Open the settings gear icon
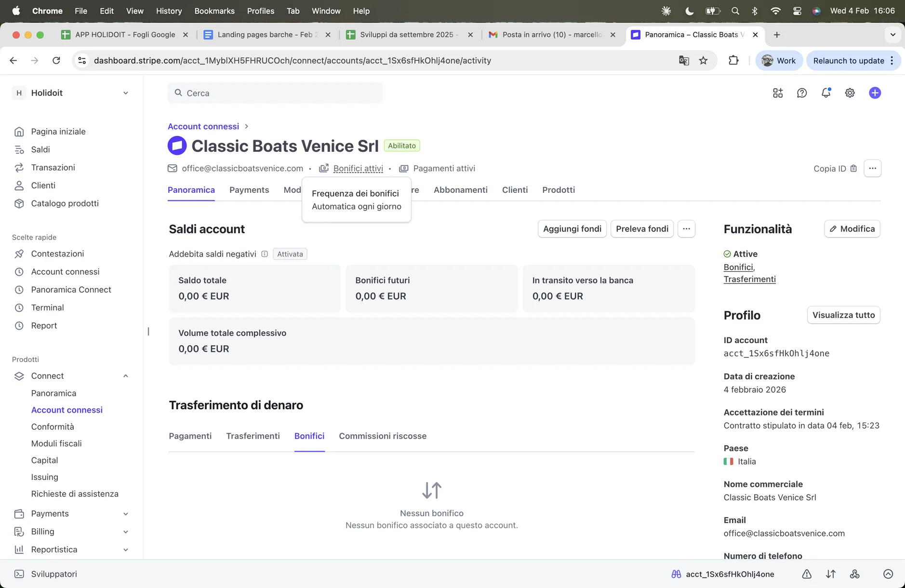The image size is (905, 588). (x=850, y=93)
